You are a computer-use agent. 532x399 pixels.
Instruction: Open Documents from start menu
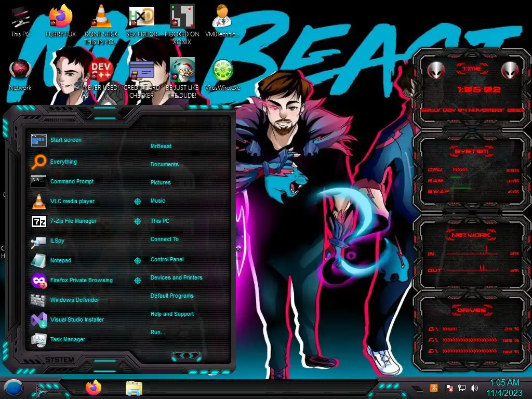pyautogui.click(x=164, y=164)
